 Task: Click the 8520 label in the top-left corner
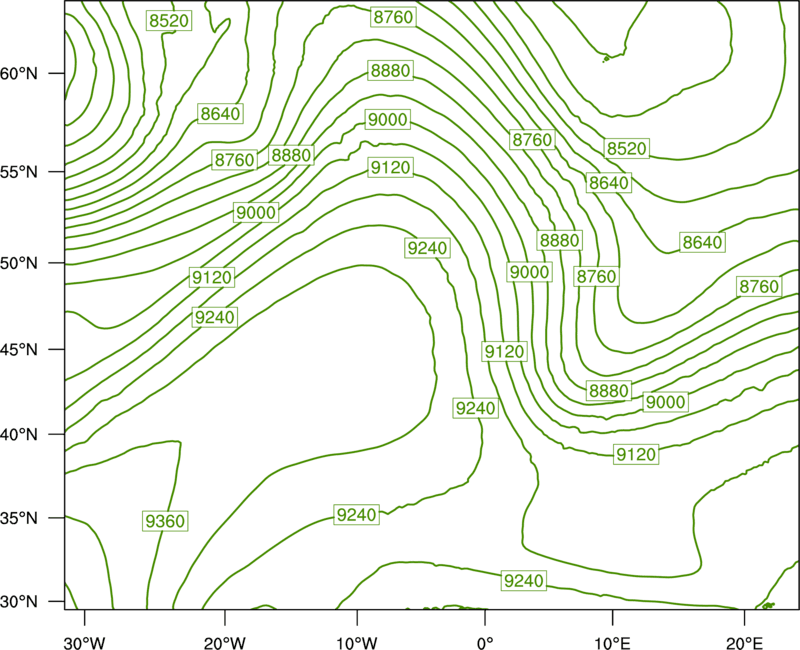tap(169, 20)
